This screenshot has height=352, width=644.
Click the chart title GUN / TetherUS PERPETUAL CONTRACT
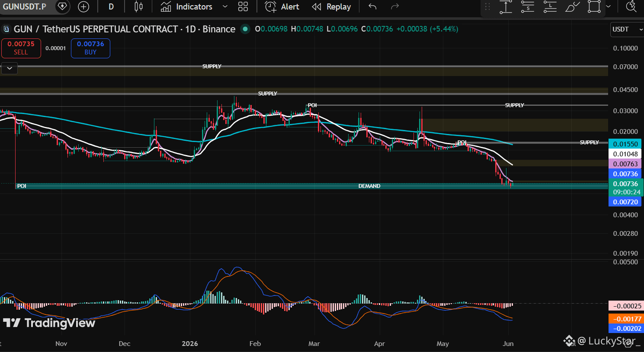click(x=96, y=29)
